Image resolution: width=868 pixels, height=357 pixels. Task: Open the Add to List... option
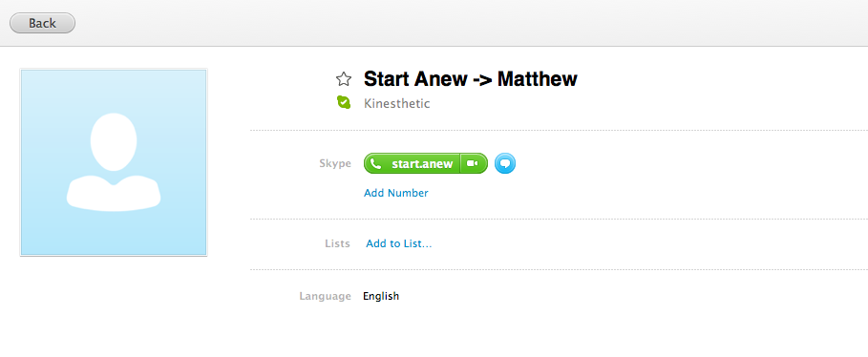(x=398, y=243)
